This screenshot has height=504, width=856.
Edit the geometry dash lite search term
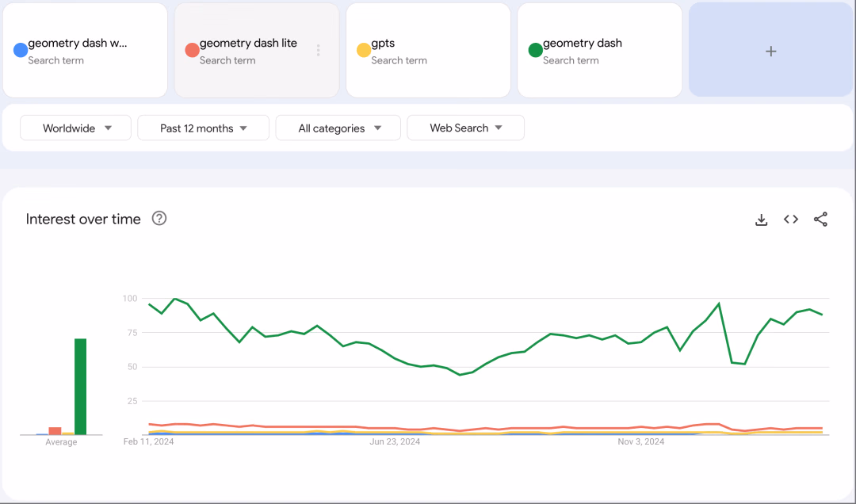point(248,43)
